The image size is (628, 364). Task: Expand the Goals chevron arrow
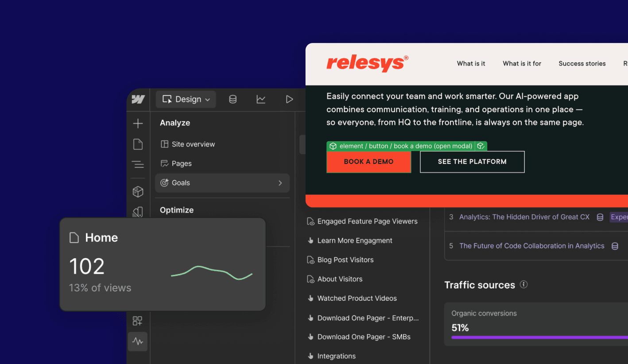[x=280, y=183]
